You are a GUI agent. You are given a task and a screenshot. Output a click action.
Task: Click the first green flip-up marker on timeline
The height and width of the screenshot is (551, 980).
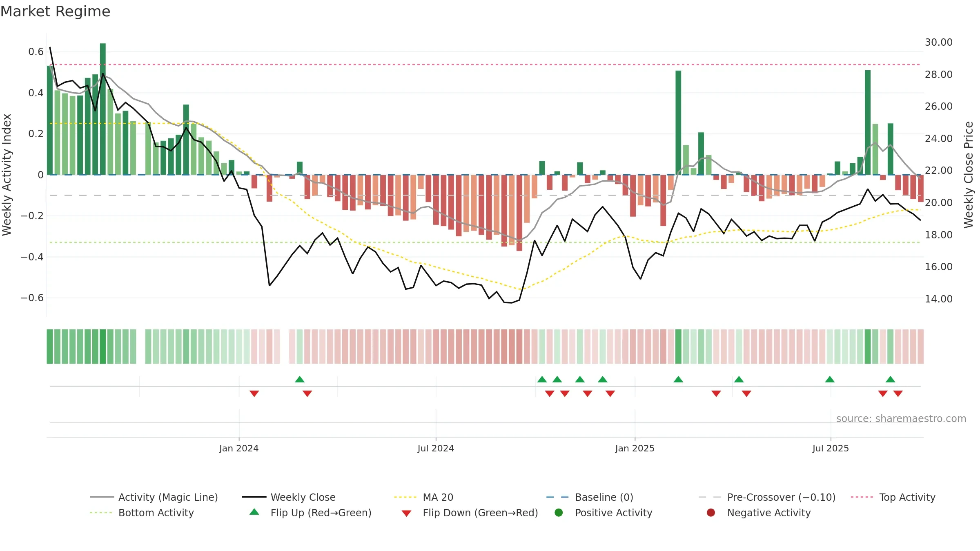pyautogui.click(x=300, y=379)
